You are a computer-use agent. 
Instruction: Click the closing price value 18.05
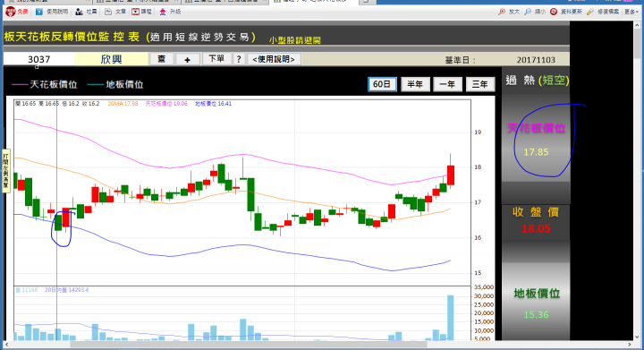pyautogui.click(x=536, y=229)
